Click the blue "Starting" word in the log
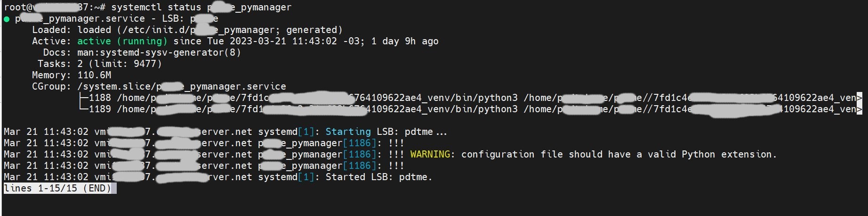The image size is (868, 216). click(x=348, y=132)
